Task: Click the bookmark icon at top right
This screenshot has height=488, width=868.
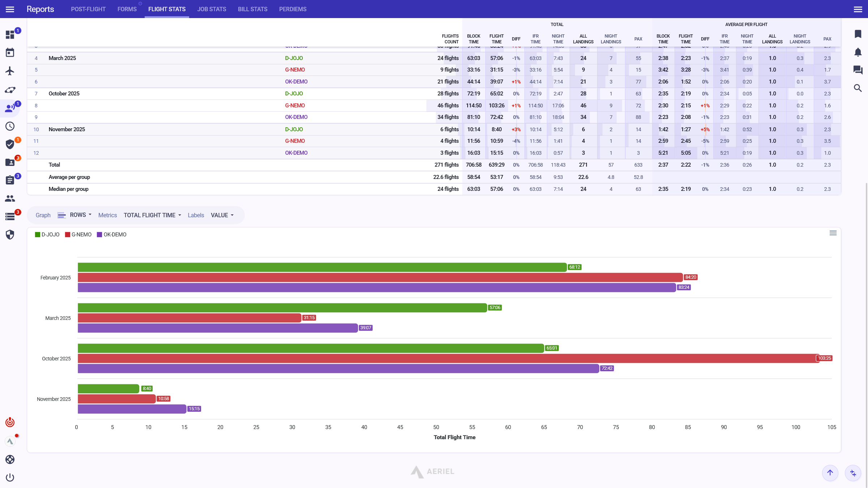Action: (x=858, y=34)
